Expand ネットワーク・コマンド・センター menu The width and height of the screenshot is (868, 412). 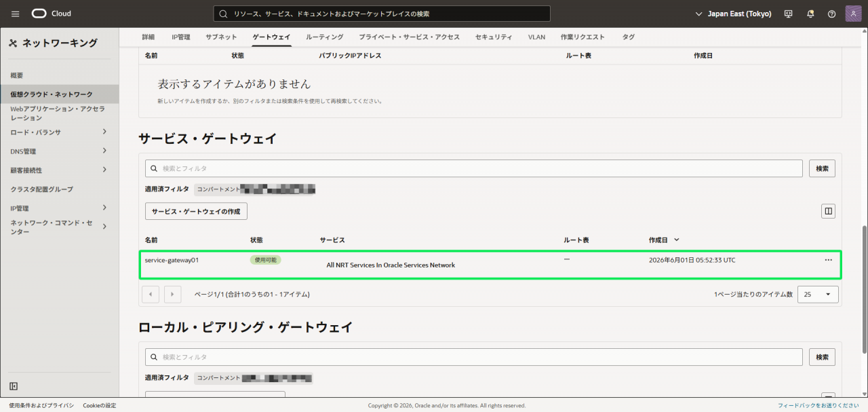[x=104, y=227]
